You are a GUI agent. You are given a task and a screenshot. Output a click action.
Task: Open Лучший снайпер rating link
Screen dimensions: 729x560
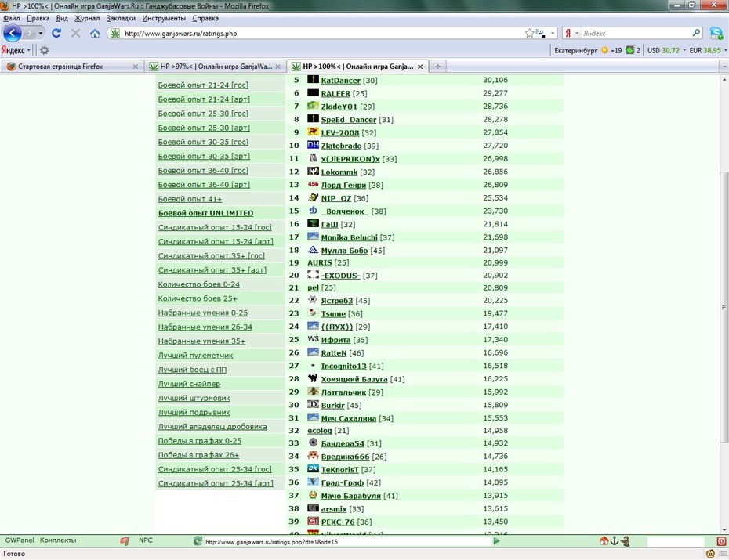pyautogui.click(x=189, y=384)
